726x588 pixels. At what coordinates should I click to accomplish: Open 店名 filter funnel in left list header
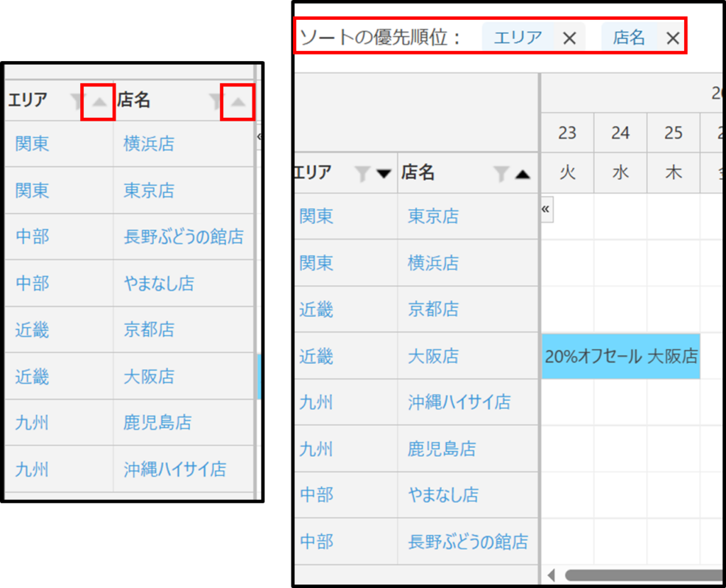point(216,102)
